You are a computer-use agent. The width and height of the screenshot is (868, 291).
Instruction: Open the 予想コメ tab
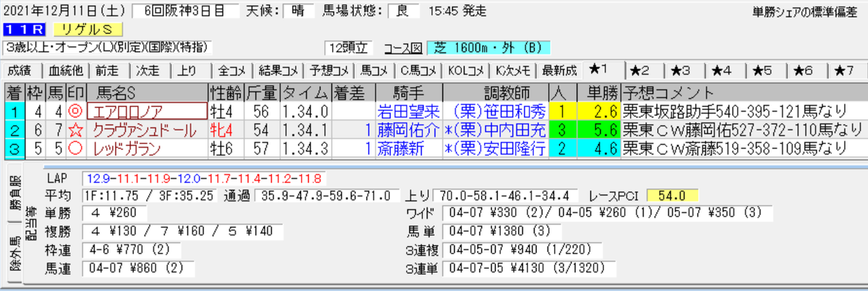[329, 70]
